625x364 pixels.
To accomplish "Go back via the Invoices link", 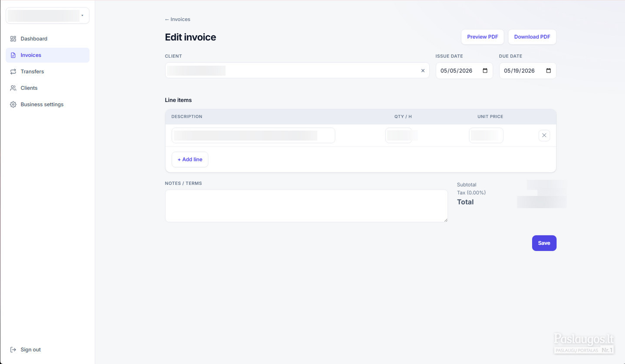I will click(x=178, y=19).
